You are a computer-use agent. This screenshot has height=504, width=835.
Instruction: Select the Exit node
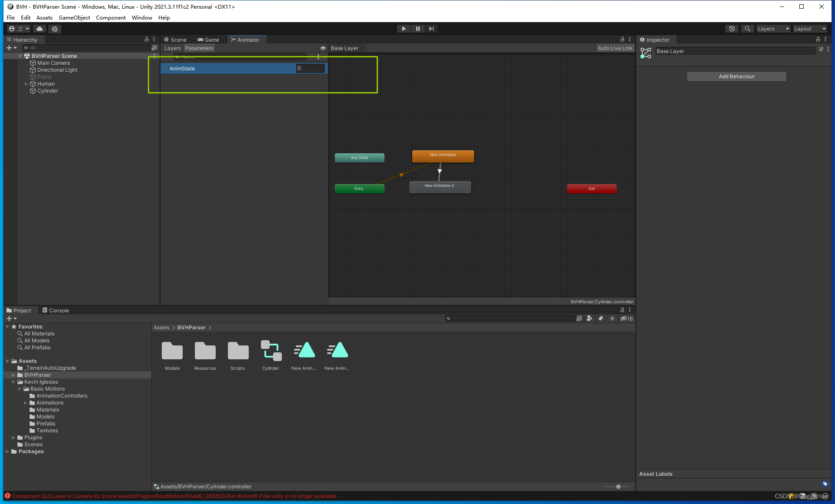pyautogui.click(x=591, y=189)
